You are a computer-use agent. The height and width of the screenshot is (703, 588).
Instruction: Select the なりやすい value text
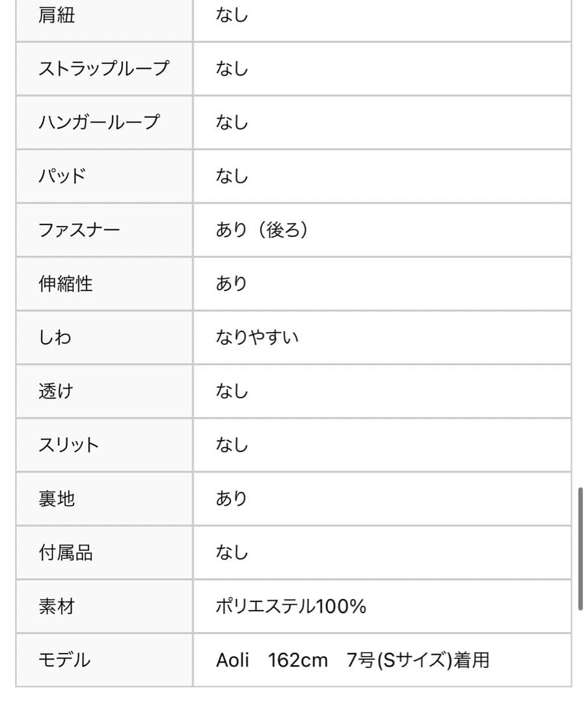[x=258, y=337]
